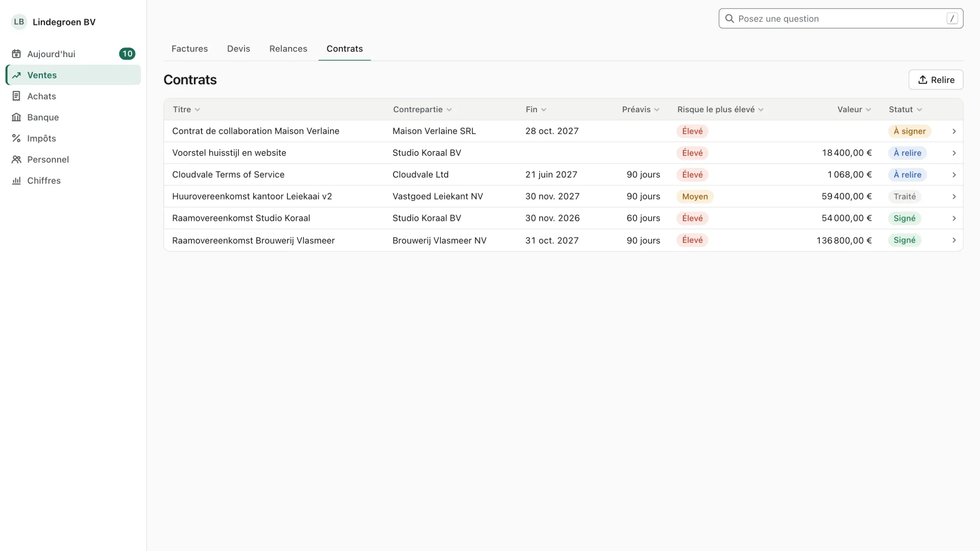Click the Achats receipt icon

[x=16, y=96]
